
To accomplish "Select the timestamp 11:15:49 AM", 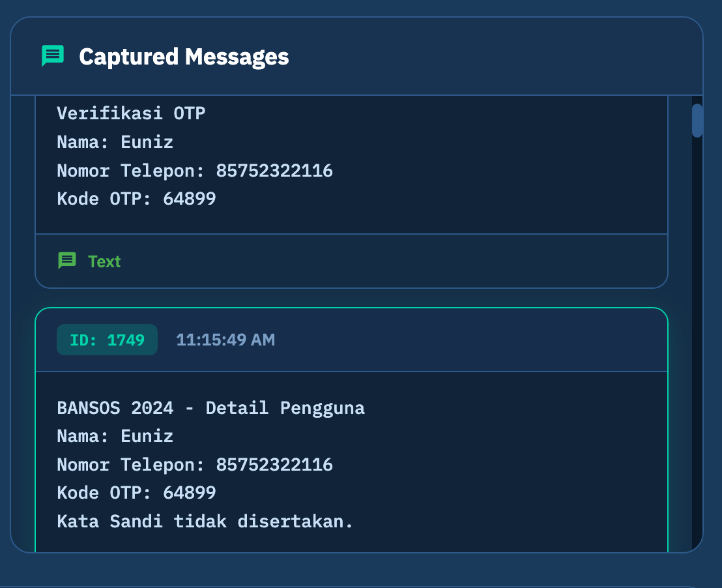I will (225, 339).
